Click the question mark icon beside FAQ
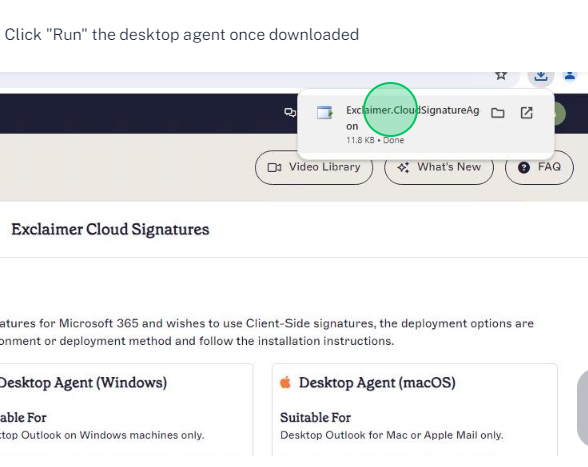 (x=524, y=167)
